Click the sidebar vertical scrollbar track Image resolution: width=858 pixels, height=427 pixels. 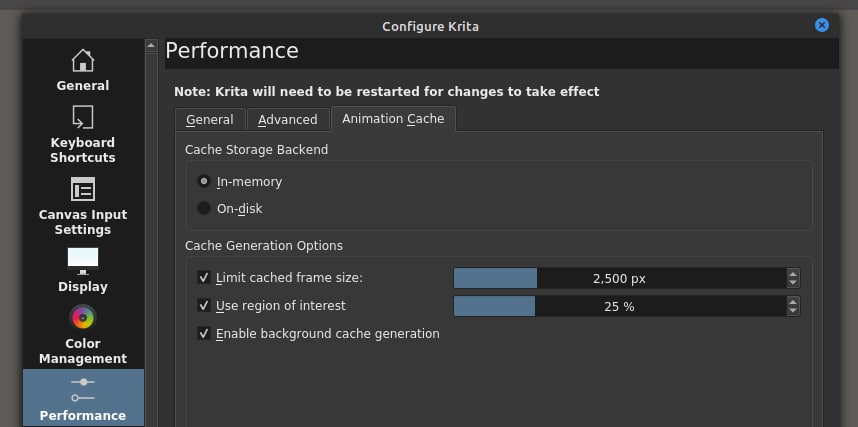tap(151, 240)
